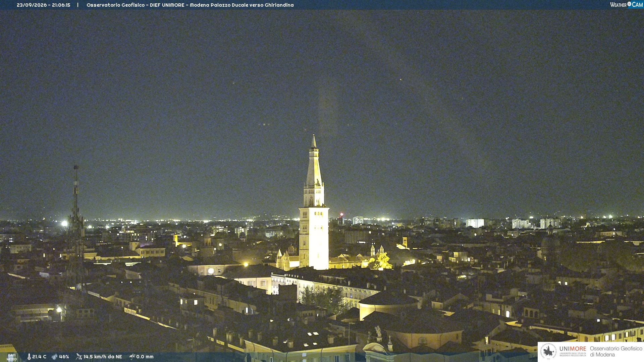
Task: Click the illuminated Ghirlandina tower
Action: (x=314, y=204)
